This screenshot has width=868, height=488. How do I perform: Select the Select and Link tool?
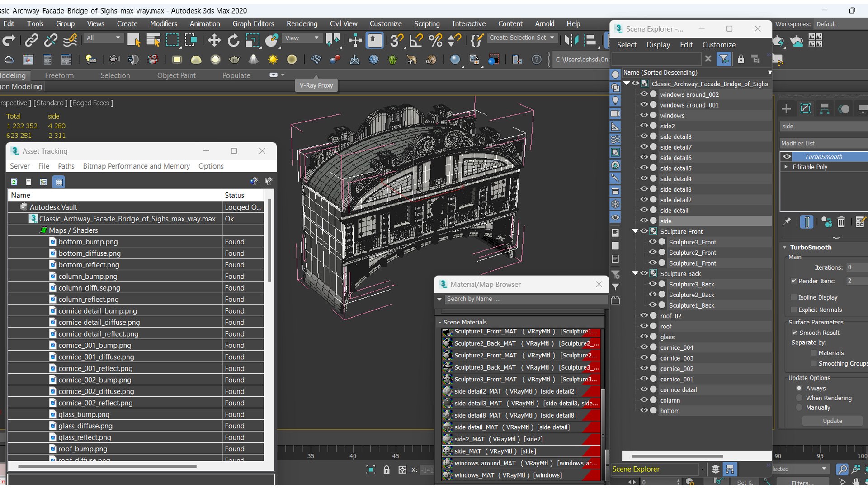(31, 41)
